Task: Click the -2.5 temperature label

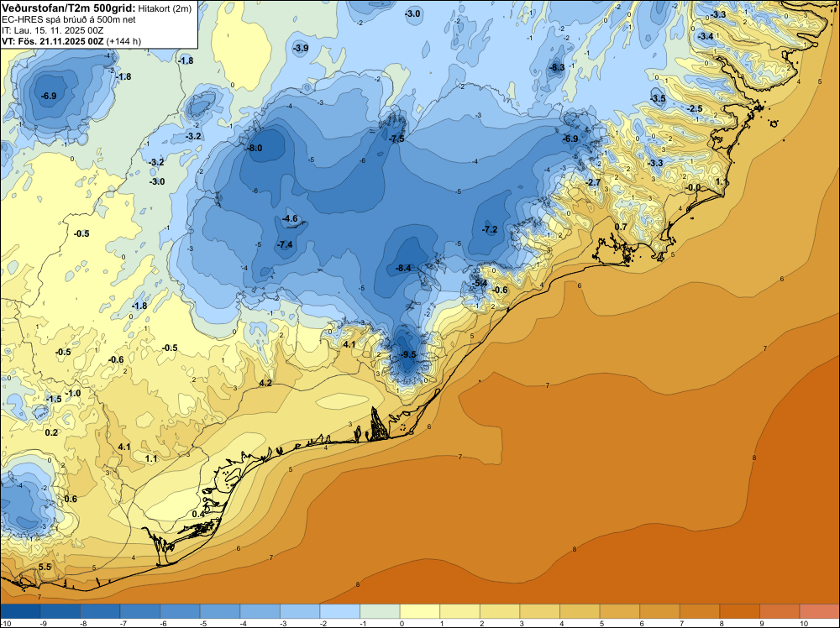Action: click(x=695, y=108)
